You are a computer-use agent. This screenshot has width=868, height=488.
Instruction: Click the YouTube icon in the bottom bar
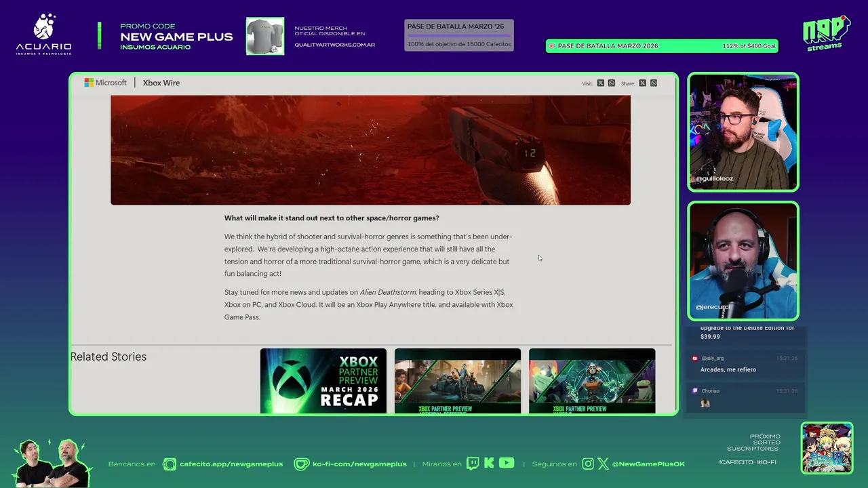(x=507, y=464)
